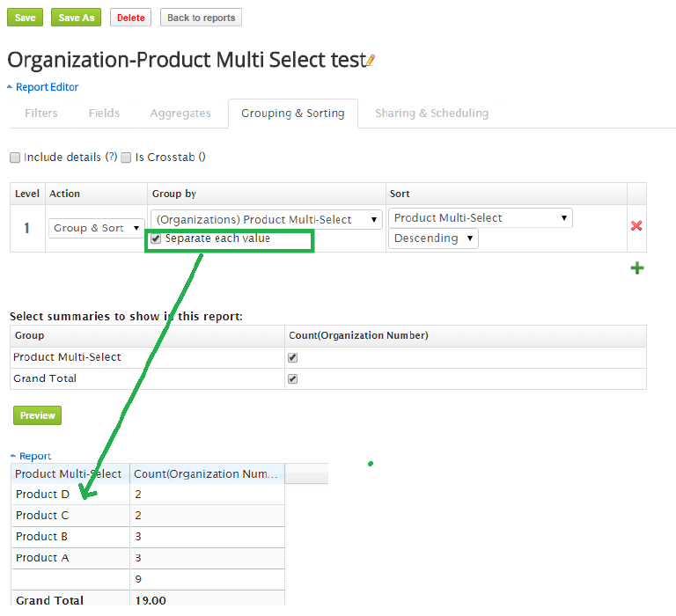Click the pencil icon to edit report title
Image resolution: width=676 pixels, height=616 pixels.
click(x=371, y=61)
